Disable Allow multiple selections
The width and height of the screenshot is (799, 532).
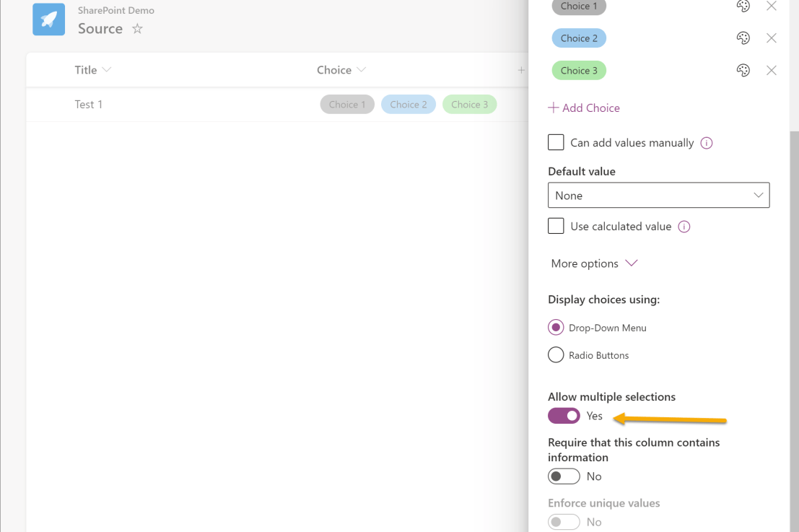coord(564,416)
